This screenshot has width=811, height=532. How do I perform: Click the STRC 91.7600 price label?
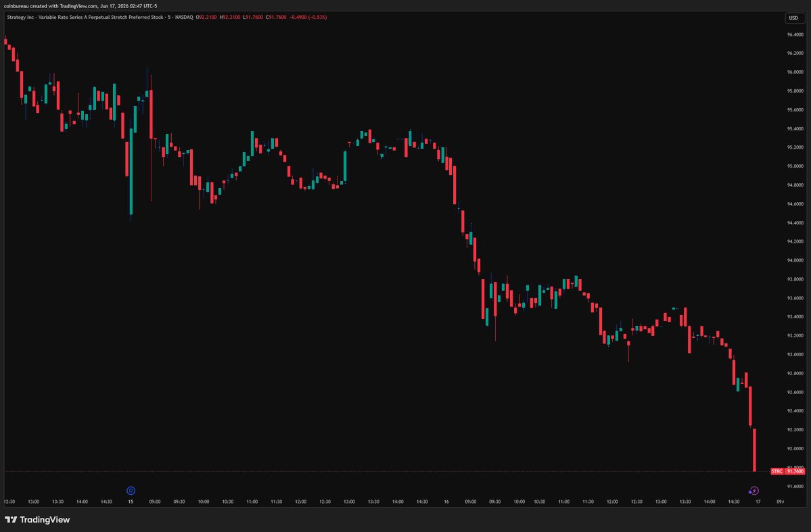(x=788, y=472)
